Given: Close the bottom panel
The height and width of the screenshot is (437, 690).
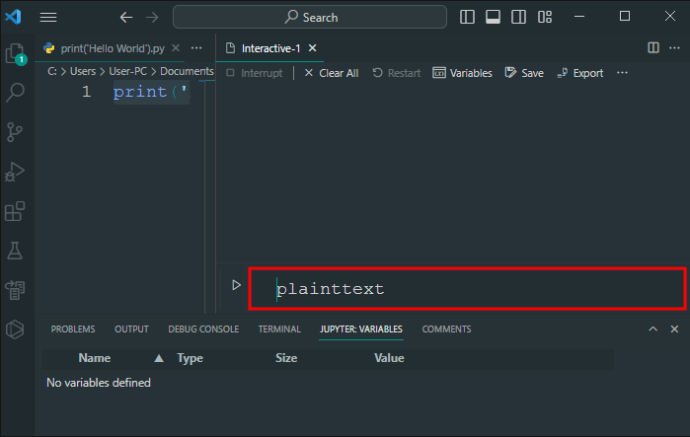Looking at the screenshot, I should (x=675, y=329).
